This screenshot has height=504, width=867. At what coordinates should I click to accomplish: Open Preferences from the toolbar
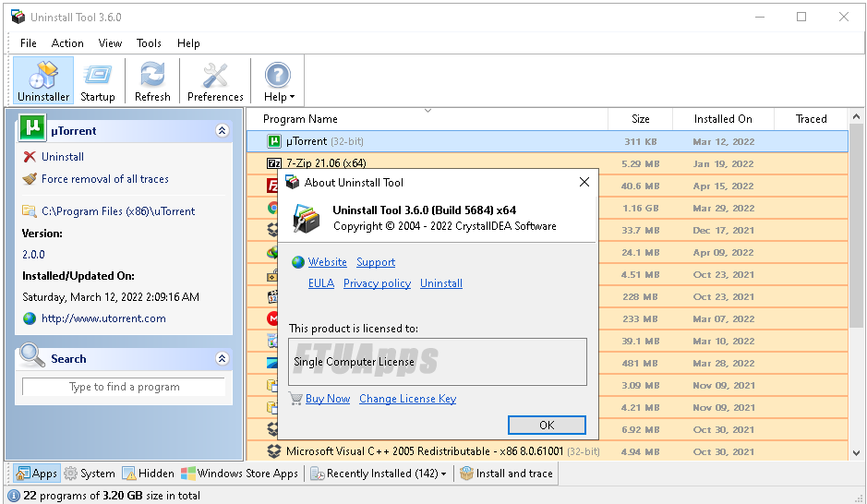point(215,80)
